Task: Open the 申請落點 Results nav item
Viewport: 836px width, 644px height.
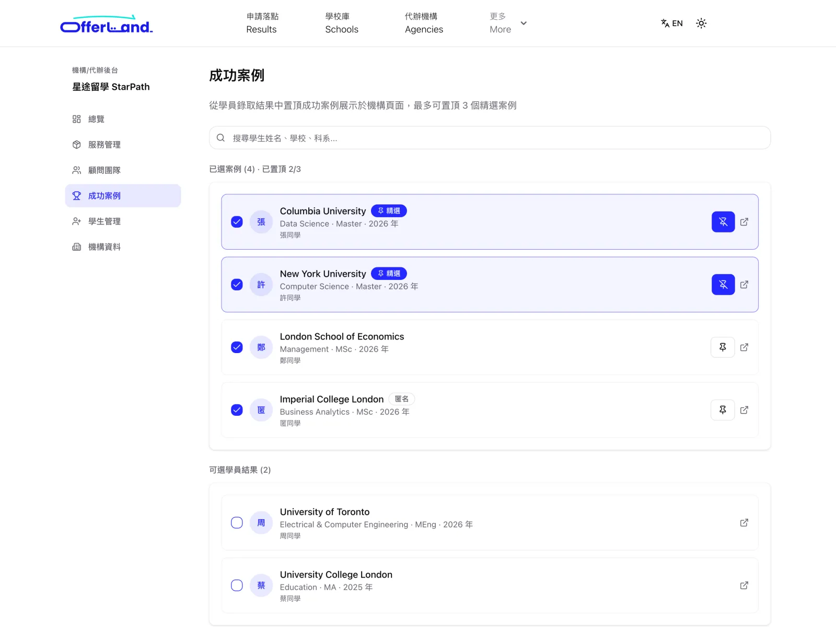Action: [262, 23]
